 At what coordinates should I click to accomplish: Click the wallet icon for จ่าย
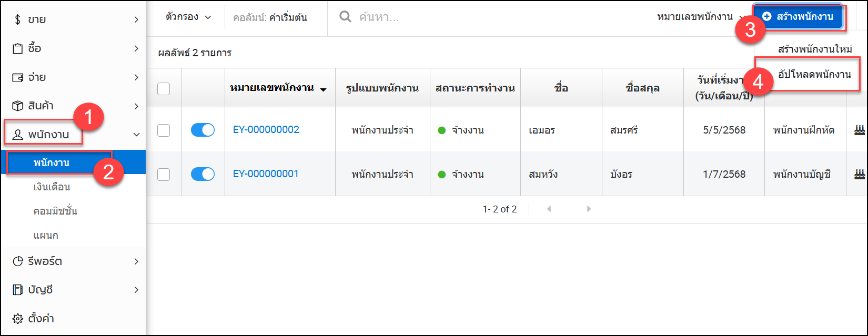click(18, 77)
